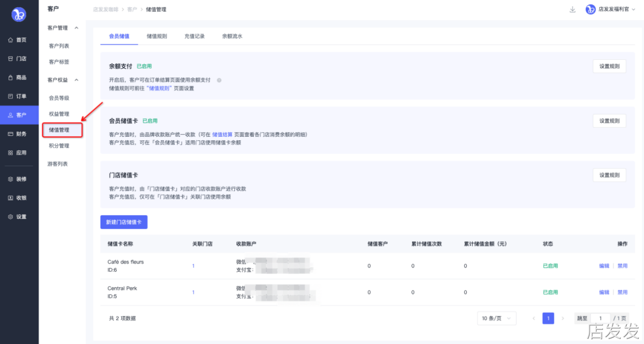
Task: Switch to the 余额流水 tab
Action: pyautogui.click(x=232, y=36)
